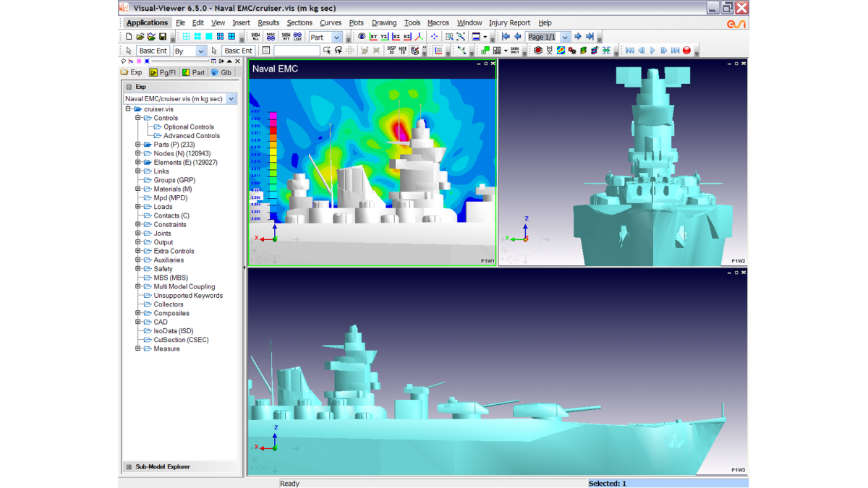868x488 pixels.
Task: Go to the last page arrow
Action: [x=590, y=37]
